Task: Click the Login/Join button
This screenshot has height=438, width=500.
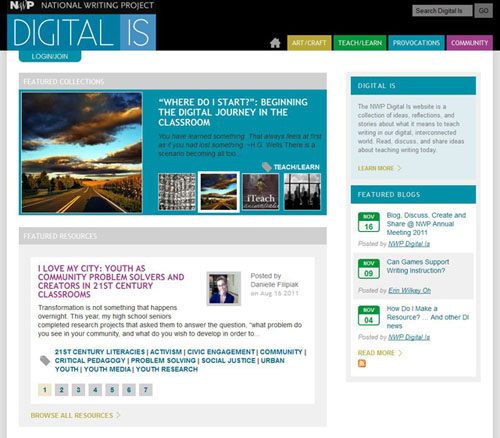Action: (50, 56)
